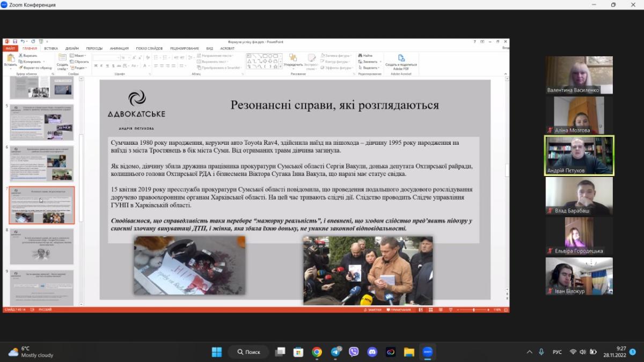Click Аліна Мозгова's video tile

coord(579,115)
